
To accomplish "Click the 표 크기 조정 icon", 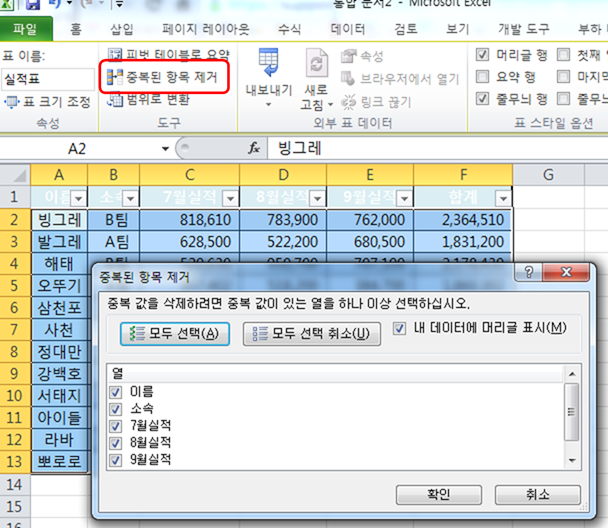I will (x=12, y=102).
